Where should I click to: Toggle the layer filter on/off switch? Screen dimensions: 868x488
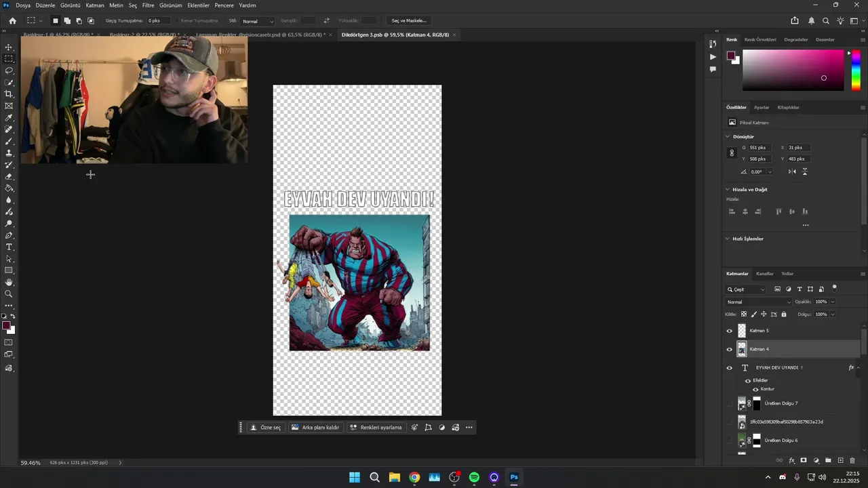pyautogui.click(x=835, y=287)
